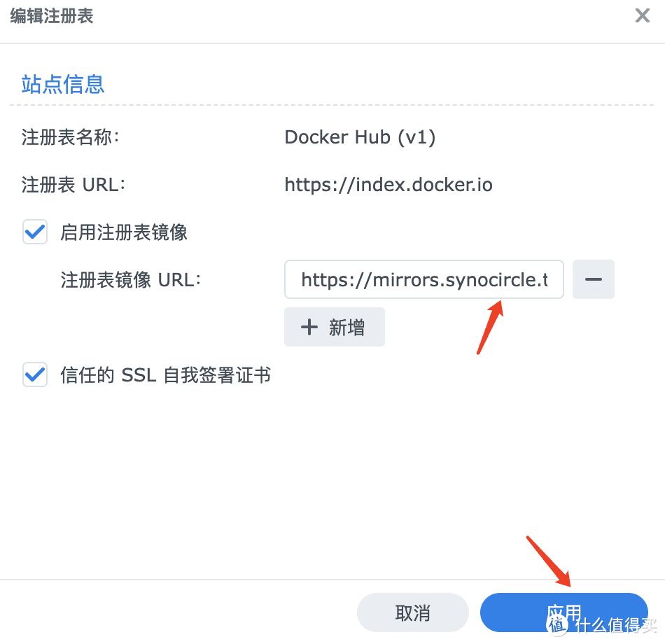Select the 站点信息 section heading
Viewport: 665px width, 644px height.
point(62,84)
